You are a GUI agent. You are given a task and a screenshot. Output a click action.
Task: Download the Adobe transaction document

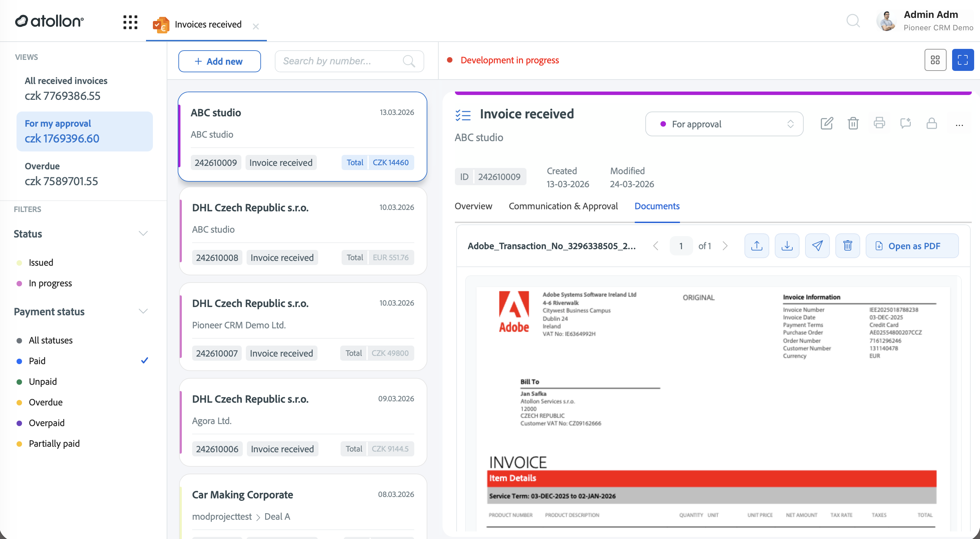click(787, 246)
